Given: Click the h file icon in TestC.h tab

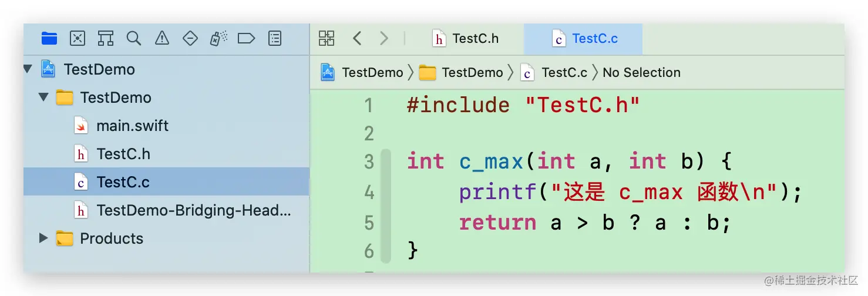Looking at the screenshot, I should (x=439, y=39).
